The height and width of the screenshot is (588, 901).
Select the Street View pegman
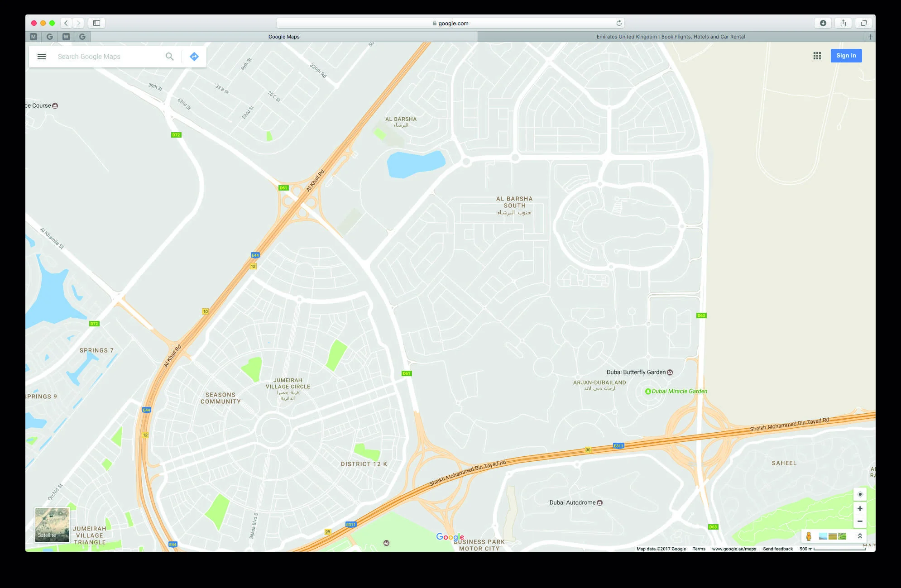click(809, 536)
